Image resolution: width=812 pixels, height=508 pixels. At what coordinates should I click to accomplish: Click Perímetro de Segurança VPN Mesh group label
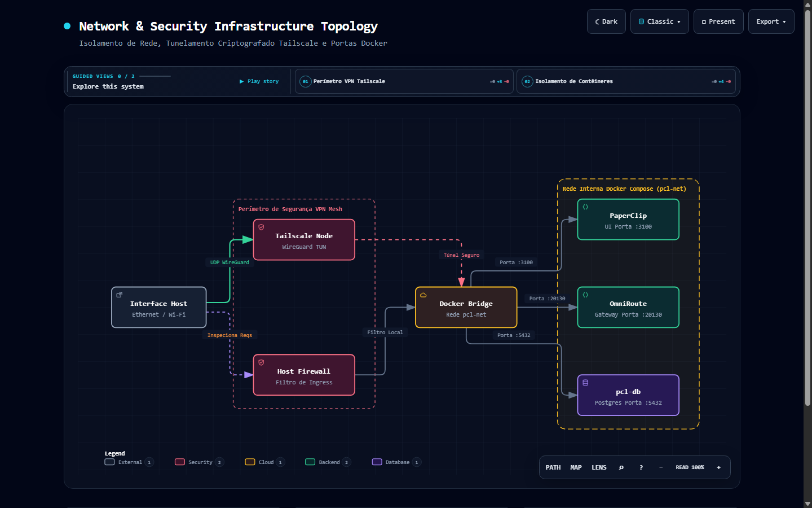pyautogui.click(x=290, y=209)
